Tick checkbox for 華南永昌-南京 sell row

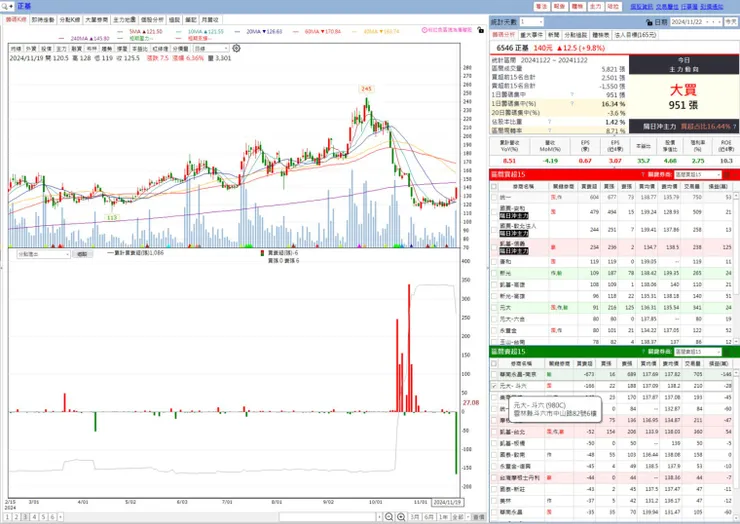(x=494, y=374)
